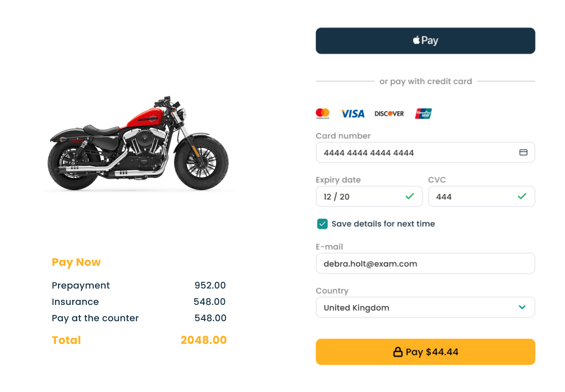Focus the Card number input field
The height and width of the screenshot is (392, 565).
click(x=426, y=152)
